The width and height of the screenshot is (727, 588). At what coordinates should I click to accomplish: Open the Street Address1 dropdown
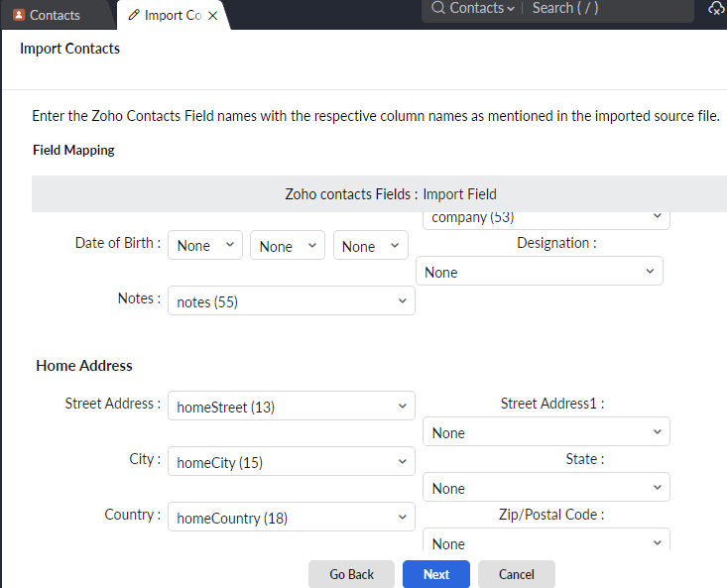click(546, 432)
